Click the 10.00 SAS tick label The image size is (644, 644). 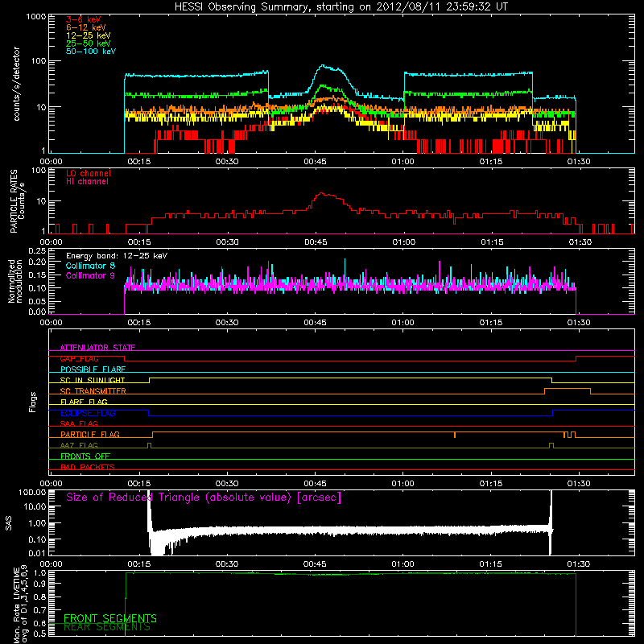click(x=35, y=506)
